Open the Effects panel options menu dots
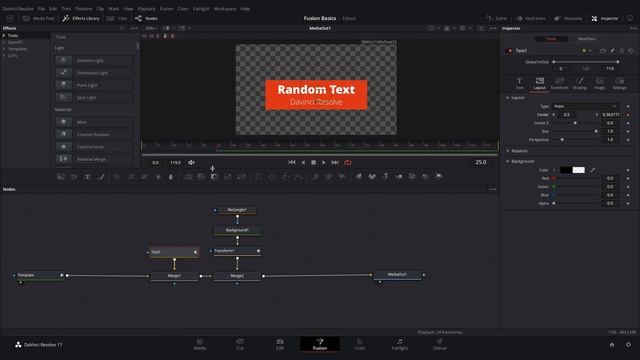Image resolution: width=640 pixels, height=360 pixels. tap(134, 28)
